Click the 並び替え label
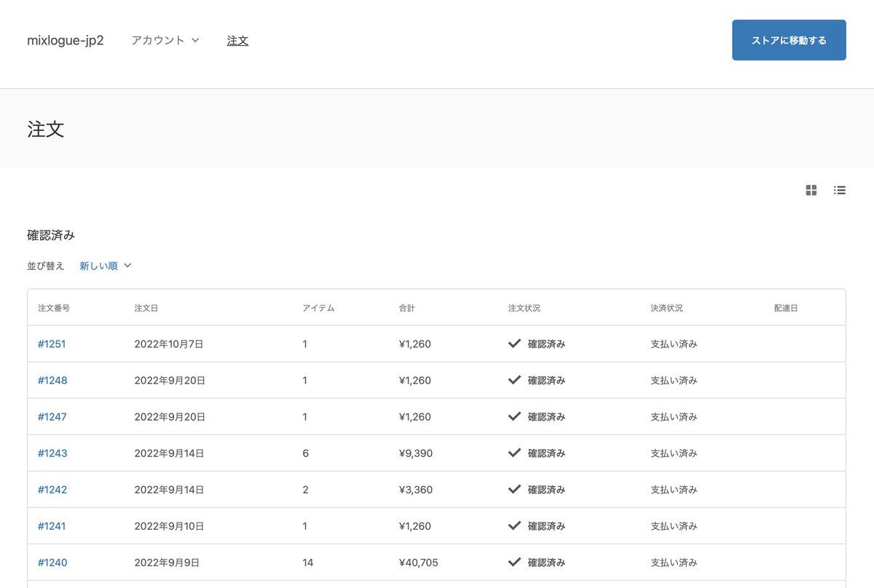Screen dimensions: 874x588 46,266
